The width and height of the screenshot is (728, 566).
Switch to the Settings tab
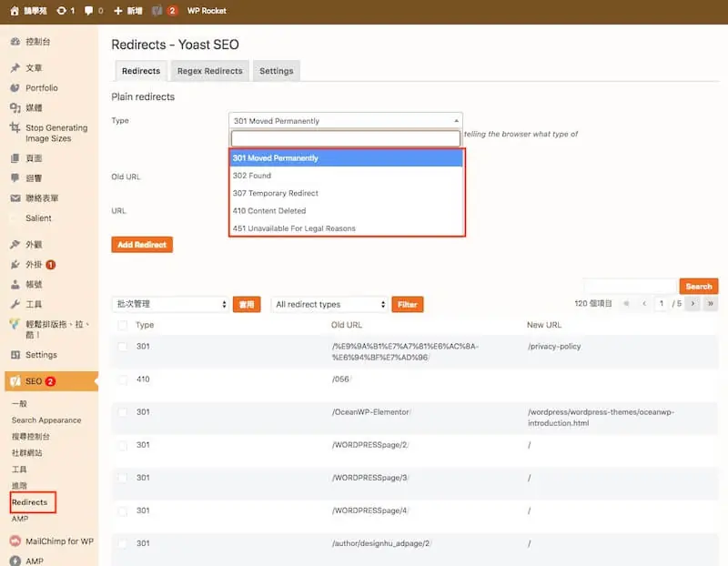(277, 71)
